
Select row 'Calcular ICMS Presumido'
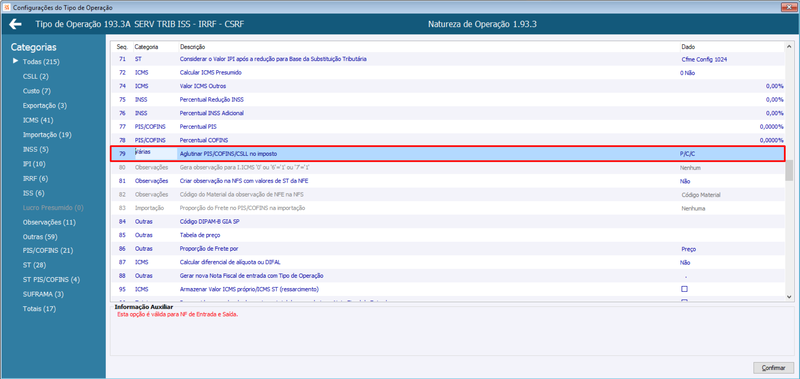point(448,73)
